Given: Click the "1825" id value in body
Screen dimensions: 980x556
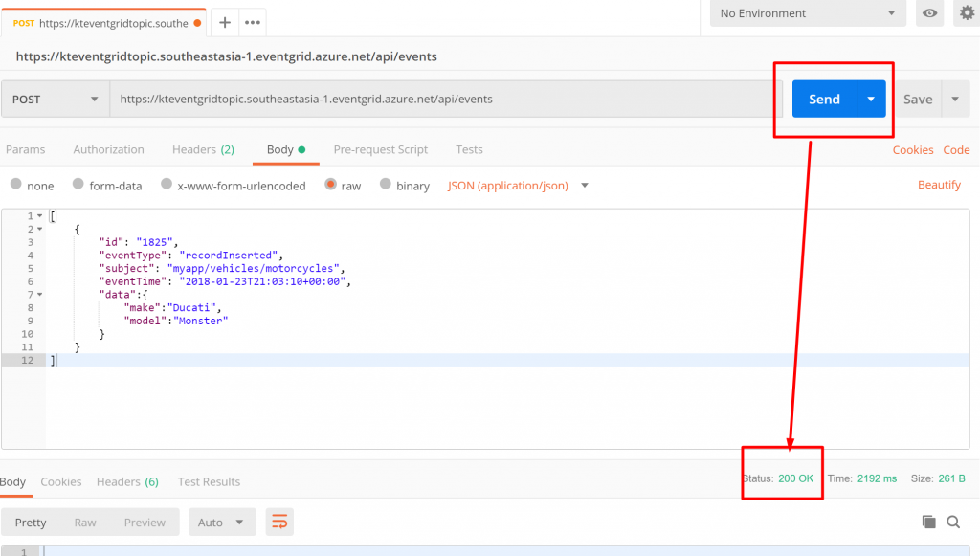Looking at the screenshot, I should [x=154, y=242].
